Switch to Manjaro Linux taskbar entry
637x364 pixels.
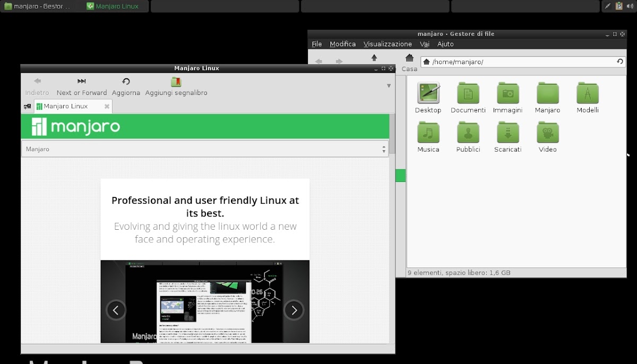pos(113,6)
